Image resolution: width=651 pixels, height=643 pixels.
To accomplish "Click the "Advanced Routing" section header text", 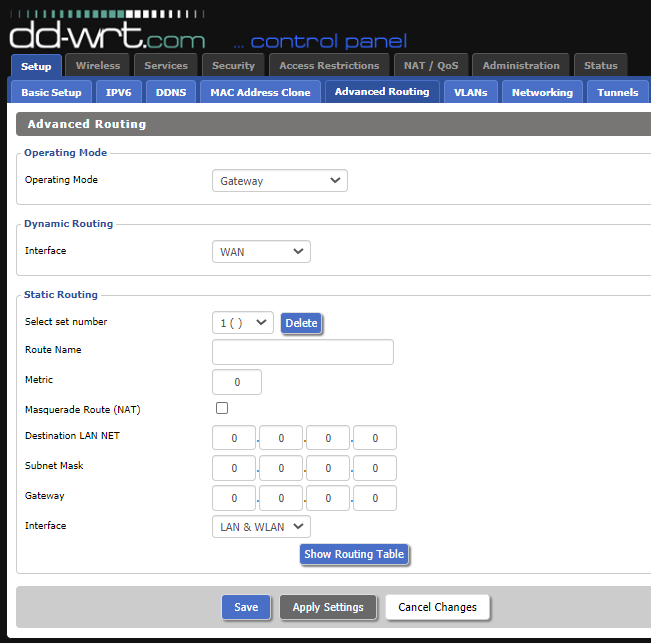I will click(x=87, y=124).
